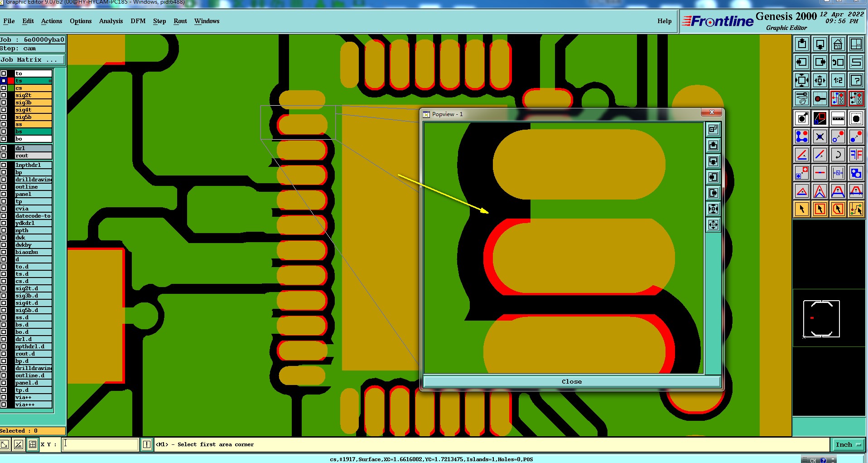Click the pan left icon in main toolbar

(x=802, y=62)
